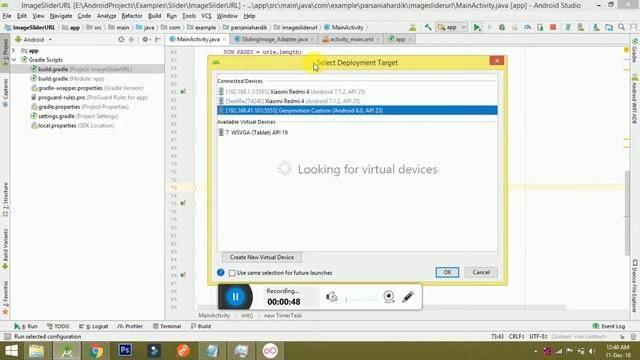Select local.properties file in tree

coord(72,125)
